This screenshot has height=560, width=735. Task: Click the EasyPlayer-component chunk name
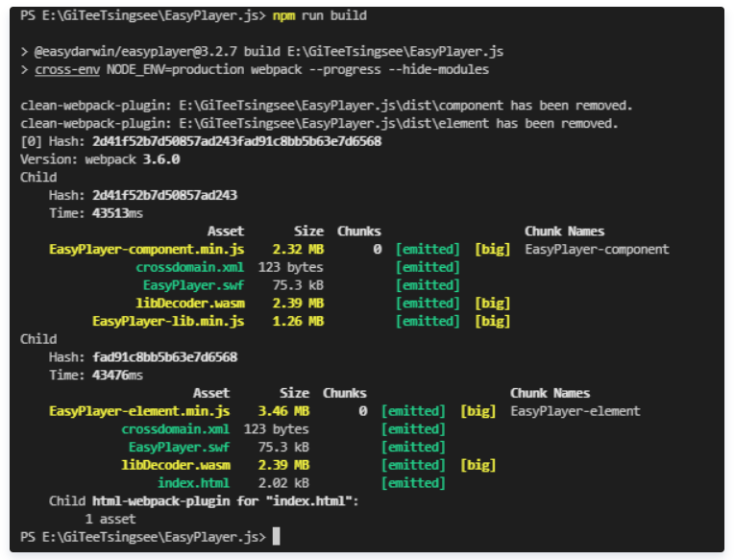click(x=597, y=250)
